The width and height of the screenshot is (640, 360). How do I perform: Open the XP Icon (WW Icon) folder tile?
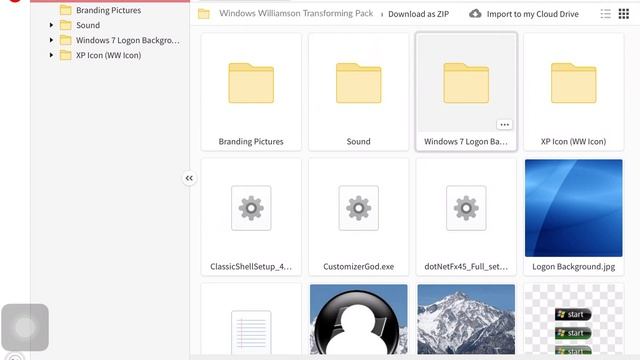pyautogui.click(x=573, y=92)
